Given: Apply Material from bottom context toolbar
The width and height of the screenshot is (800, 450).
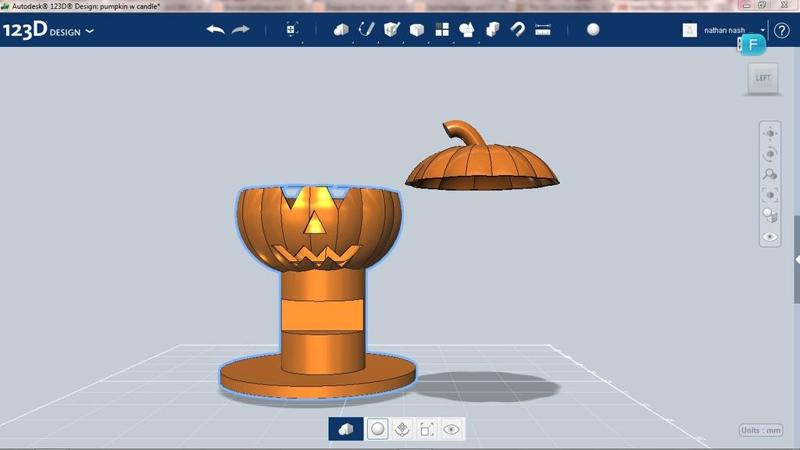Looking at the screenshot, I should (x=378, y=429).
